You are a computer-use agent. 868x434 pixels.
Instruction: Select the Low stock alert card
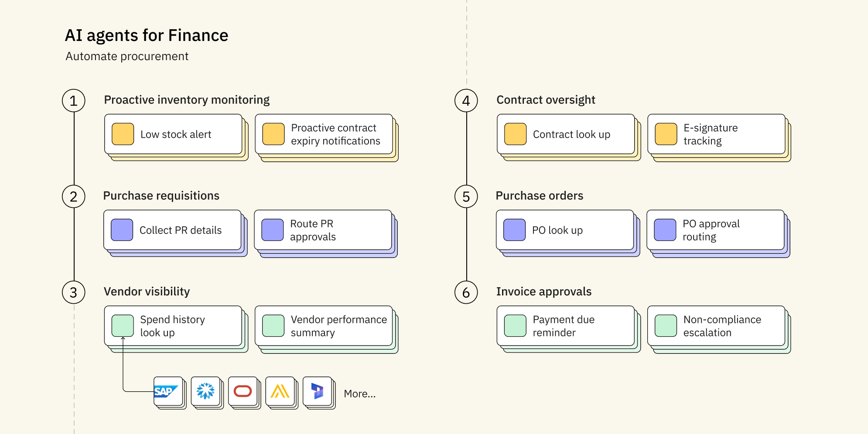pos(173,134)
